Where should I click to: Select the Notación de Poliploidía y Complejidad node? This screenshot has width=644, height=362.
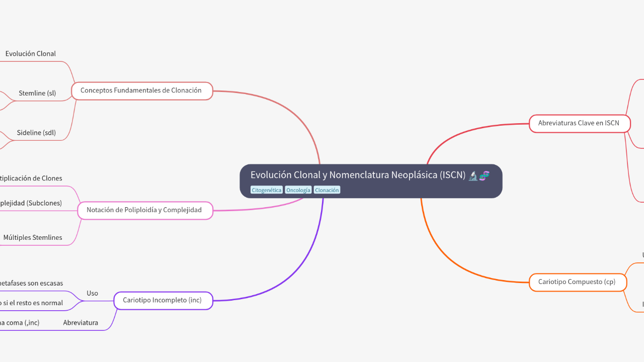pos(144,210)
